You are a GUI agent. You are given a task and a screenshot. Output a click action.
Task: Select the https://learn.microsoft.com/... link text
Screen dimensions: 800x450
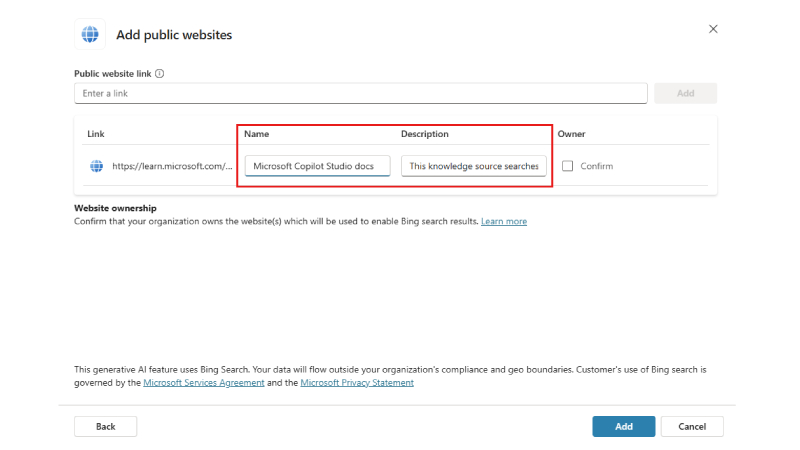(x=172, y=166)
